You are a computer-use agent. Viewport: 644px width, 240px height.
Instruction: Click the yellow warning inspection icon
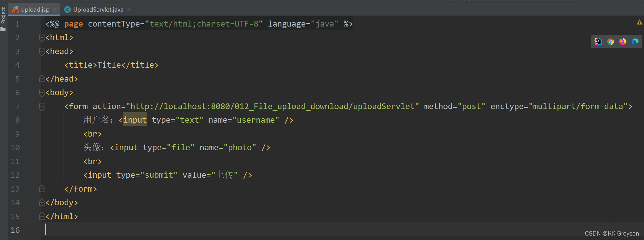[x=639, y=22]
